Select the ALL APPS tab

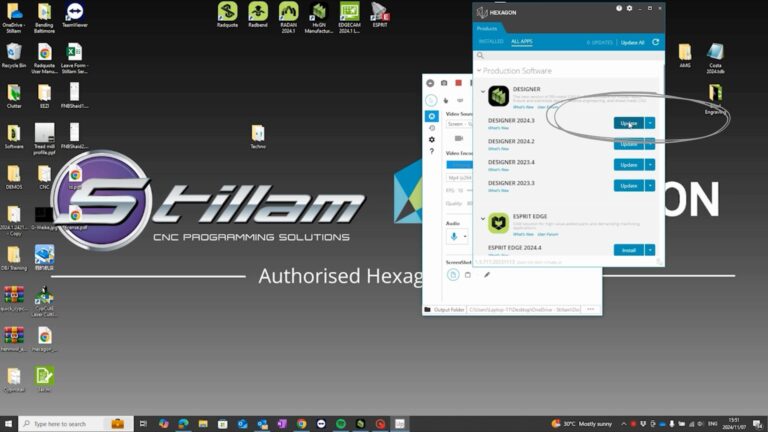(x=521, y=42)
